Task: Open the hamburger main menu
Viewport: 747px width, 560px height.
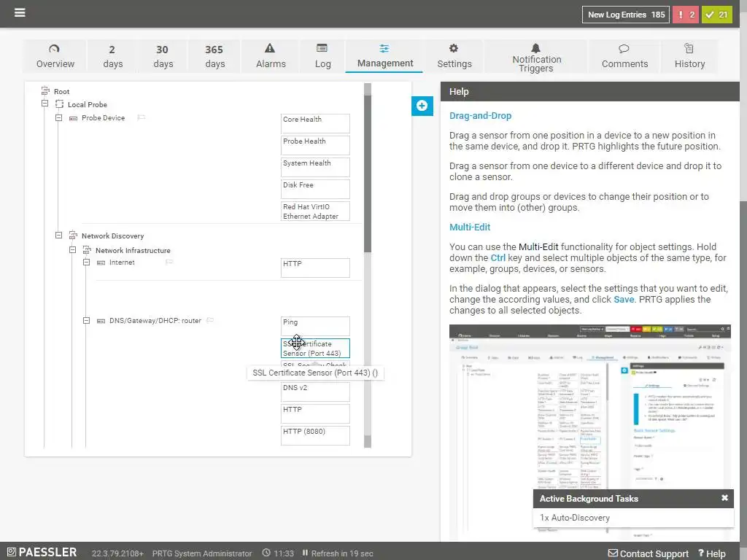Action: coord(20,12)
